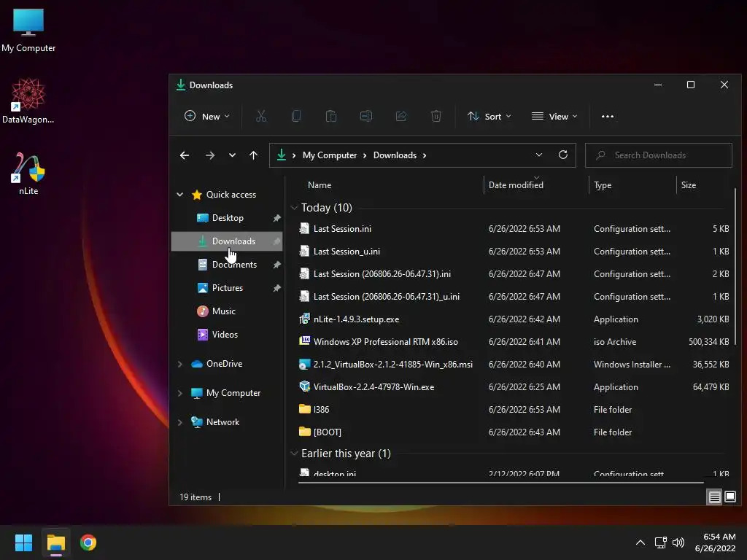Image resolution: width=747 pixels, height=560 pixels.
Task: Select Documents in Quick access
Action: pyautogui.click(x=227, y=264)
